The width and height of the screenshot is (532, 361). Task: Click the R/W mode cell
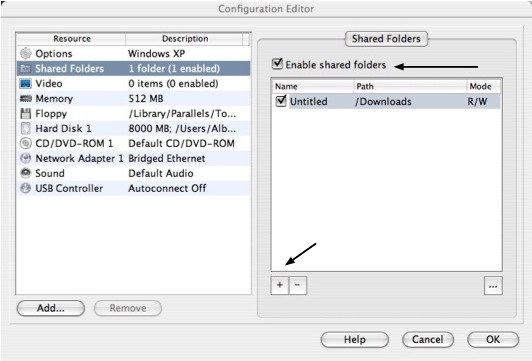click(x=477, y=101)
